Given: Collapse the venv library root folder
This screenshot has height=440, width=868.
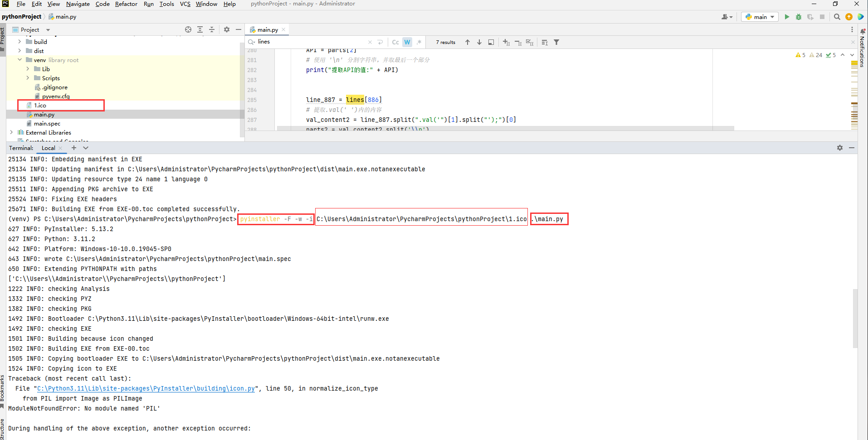Looking at the screenshot, I should tap(20, 60).
